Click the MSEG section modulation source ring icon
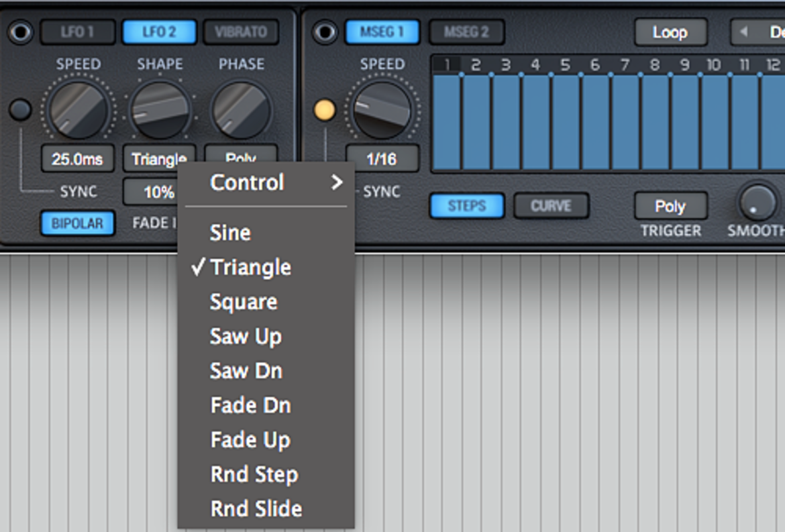 click(325, 32)
